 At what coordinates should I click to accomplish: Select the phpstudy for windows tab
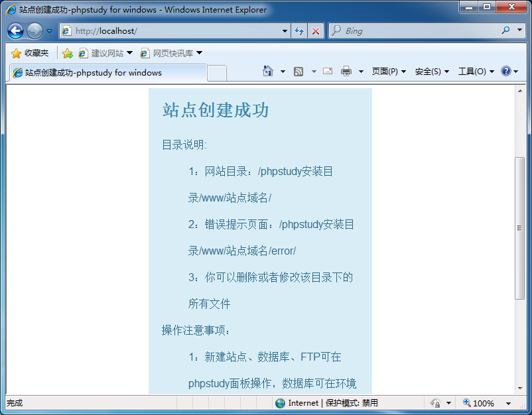pos(108,72)
